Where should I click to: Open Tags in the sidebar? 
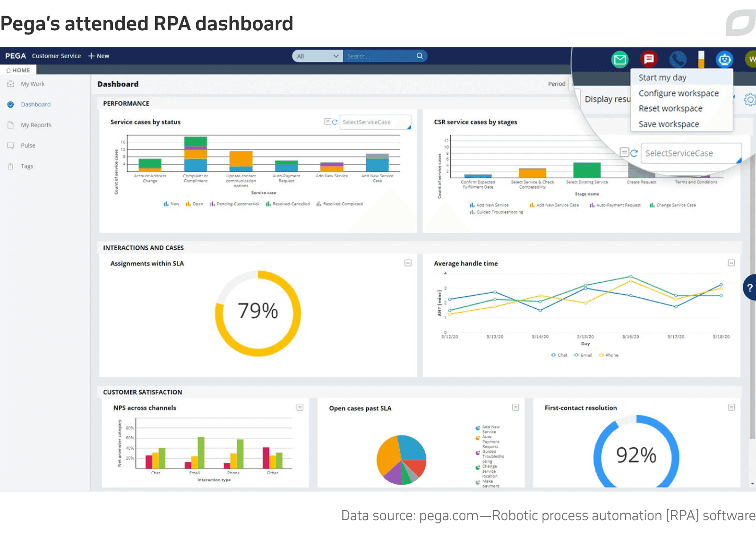coord(27,166)
